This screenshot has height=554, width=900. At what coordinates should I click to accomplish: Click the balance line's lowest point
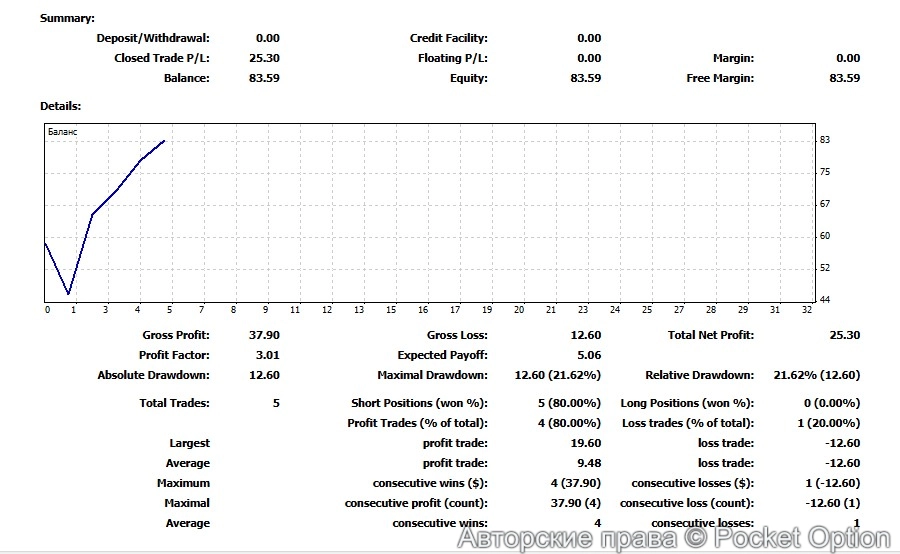tap(69, 294)
